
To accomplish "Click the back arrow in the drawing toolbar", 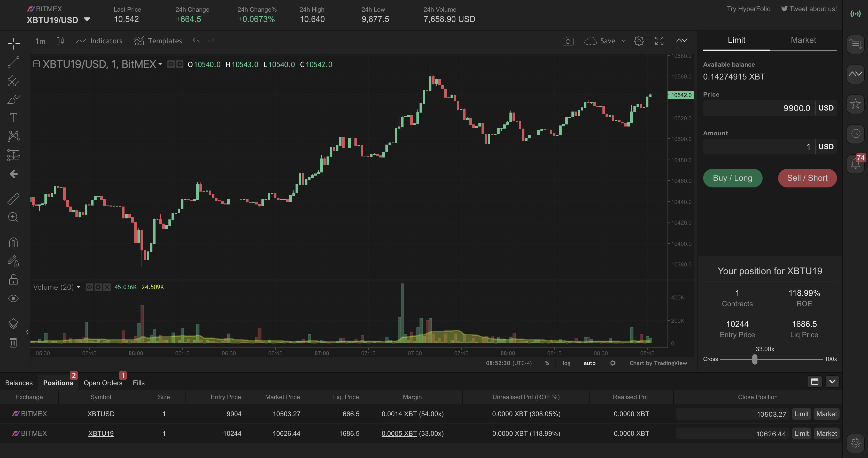I will (x=13, y=174).
